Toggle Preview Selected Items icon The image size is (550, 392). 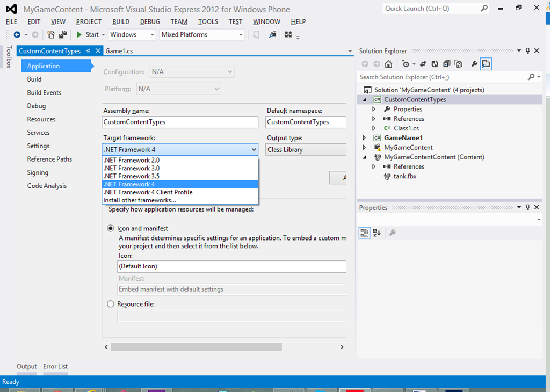(x=486, y=64)
